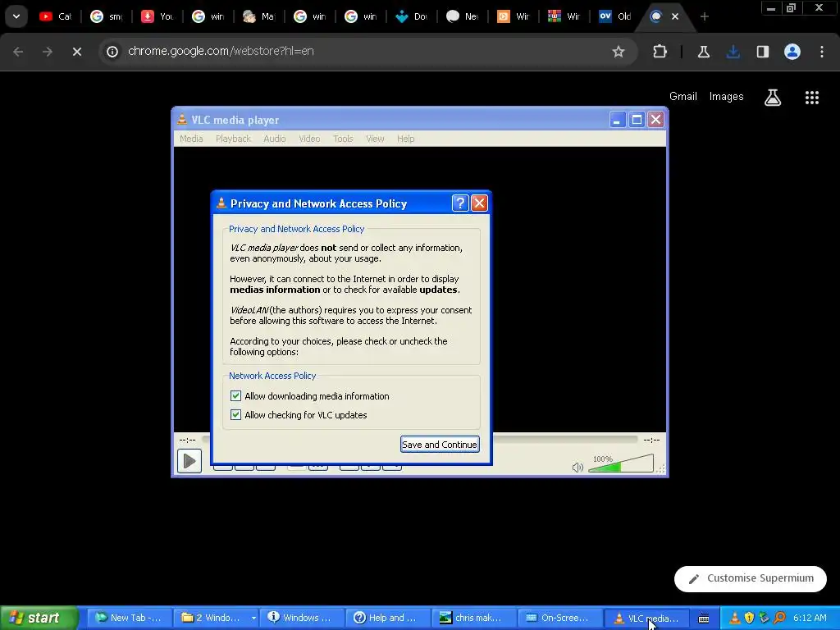This screenshot has height=630, width=840.
Task: Open Chrome Labs flask icon in toolbar
Action: pyautogui.click(x=703, y=52)
